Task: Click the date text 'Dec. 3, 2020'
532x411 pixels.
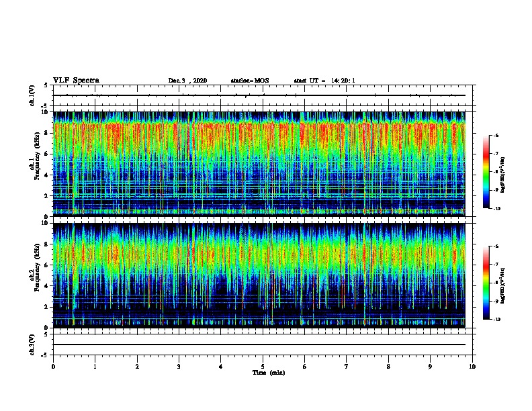Action: pyautogui.click(x=187, y=81)
